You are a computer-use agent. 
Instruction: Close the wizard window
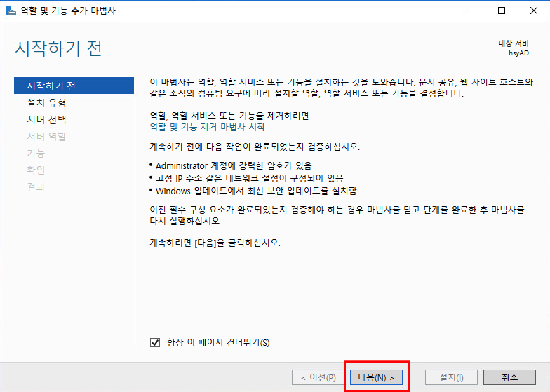coord(533,11)
